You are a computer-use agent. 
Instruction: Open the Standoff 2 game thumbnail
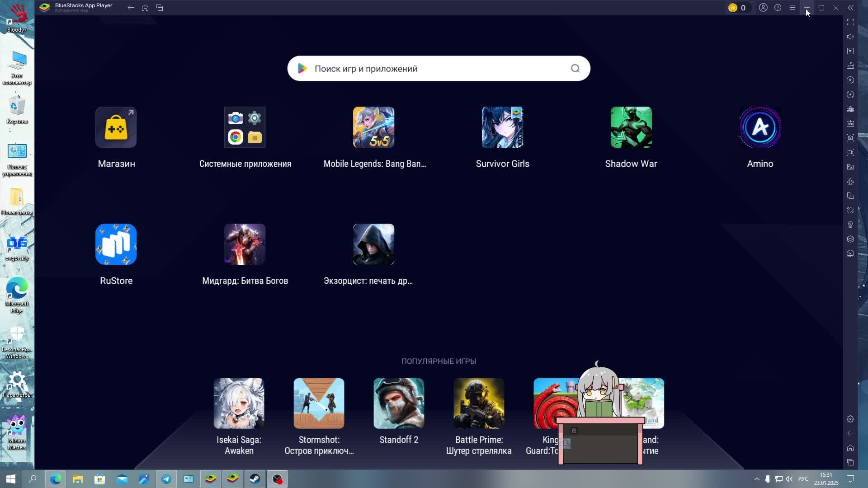(399, 404)
